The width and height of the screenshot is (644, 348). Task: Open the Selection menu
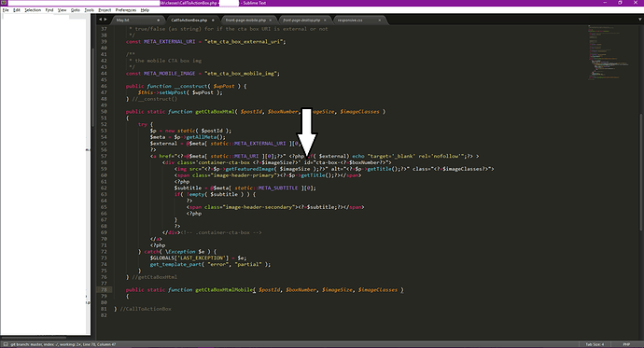pos(33,10)
